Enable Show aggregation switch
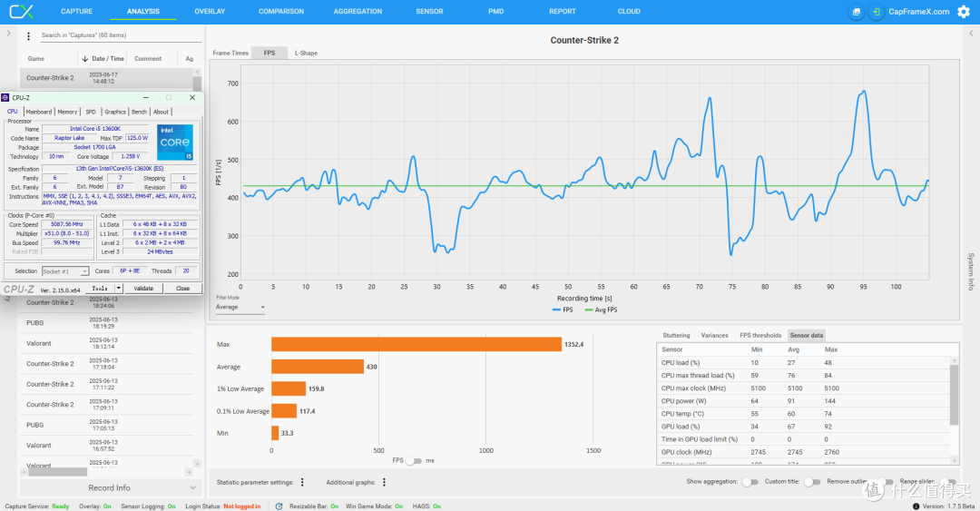980x511 pixels. [x=750, y=482]
